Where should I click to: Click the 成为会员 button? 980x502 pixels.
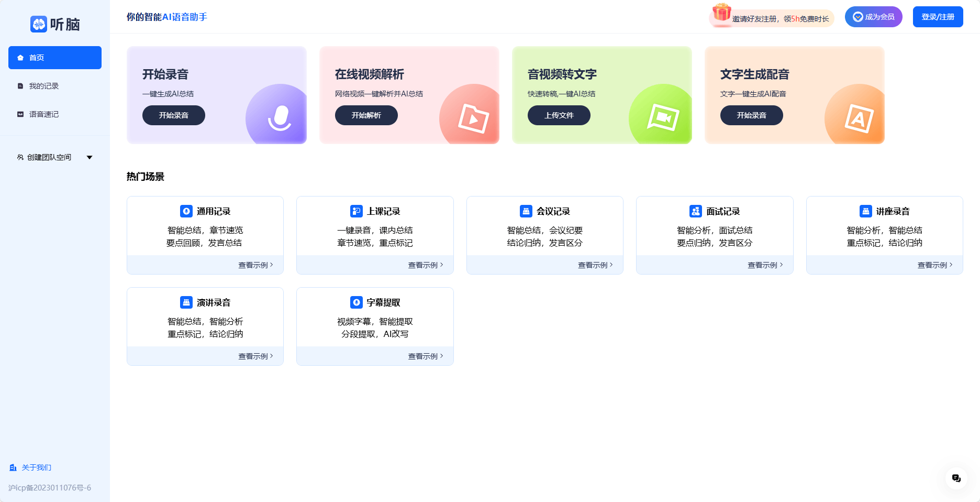873,16
